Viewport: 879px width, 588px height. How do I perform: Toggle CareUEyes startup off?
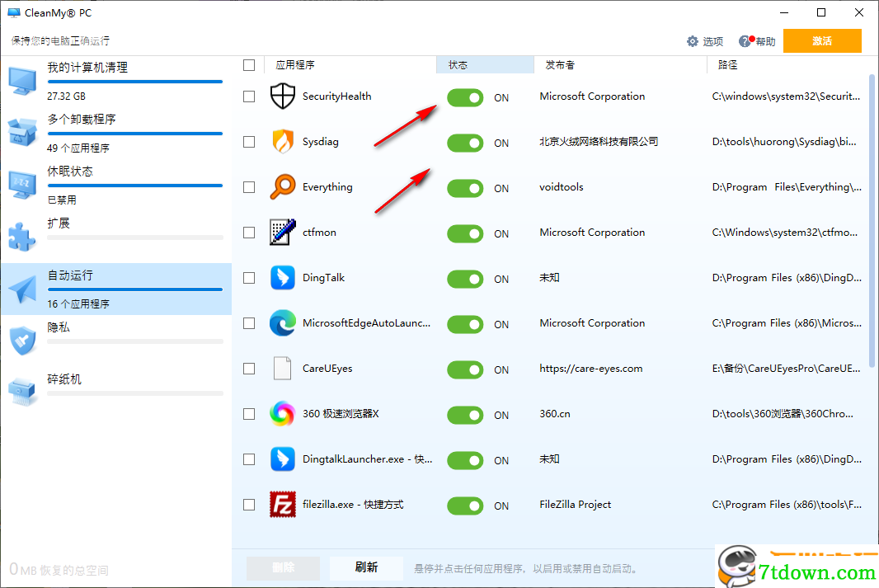coord(465,370)
